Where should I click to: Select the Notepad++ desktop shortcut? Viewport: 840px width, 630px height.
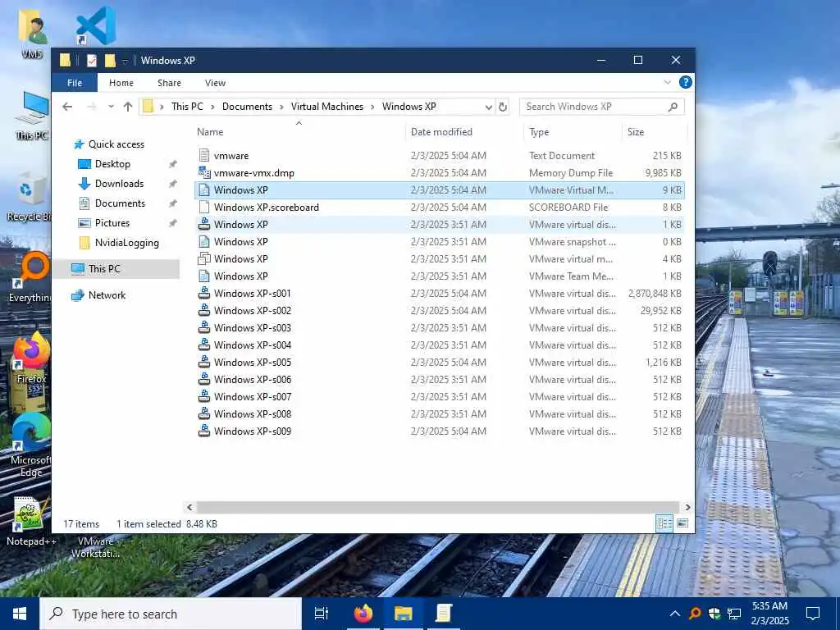point(31,521)
